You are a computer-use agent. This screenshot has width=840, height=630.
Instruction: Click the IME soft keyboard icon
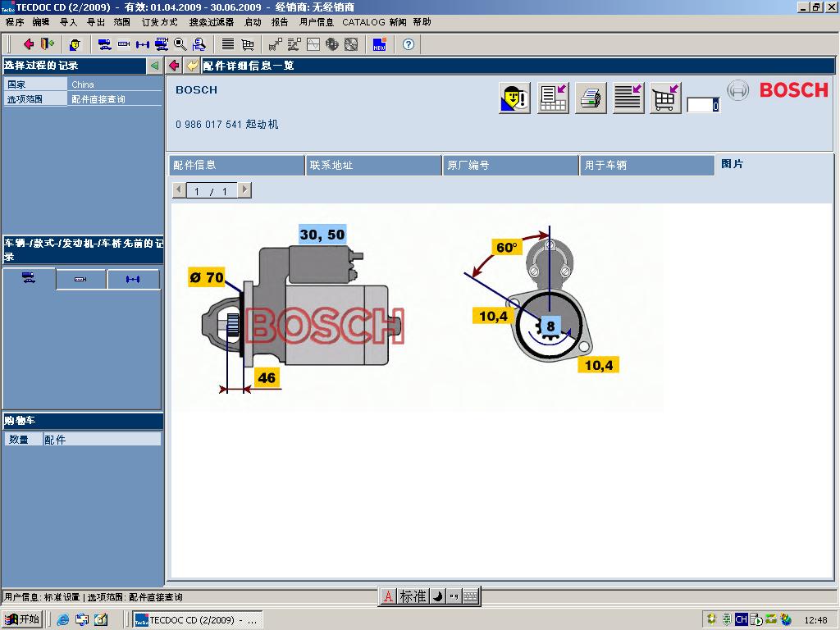click(x=470, y=596)
